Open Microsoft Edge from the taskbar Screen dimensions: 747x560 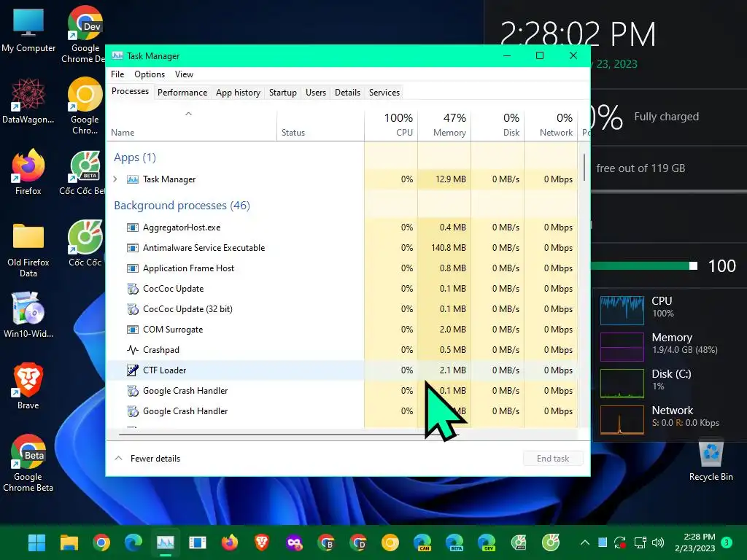click(133, 542)
